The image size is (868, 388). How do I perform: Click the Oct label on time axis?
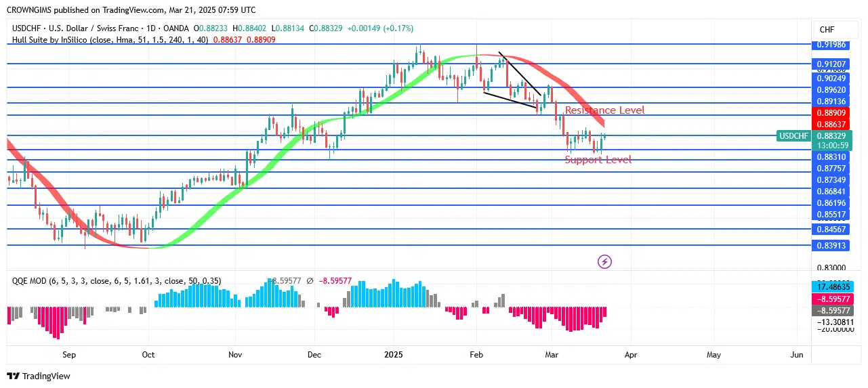[x=148, y=354]
